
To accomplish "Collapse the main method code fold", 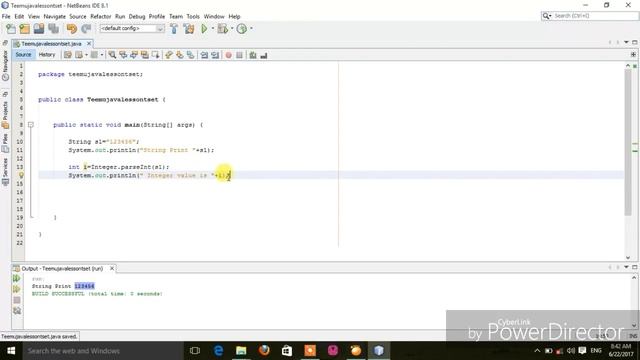I will click(x=31, y=124).
